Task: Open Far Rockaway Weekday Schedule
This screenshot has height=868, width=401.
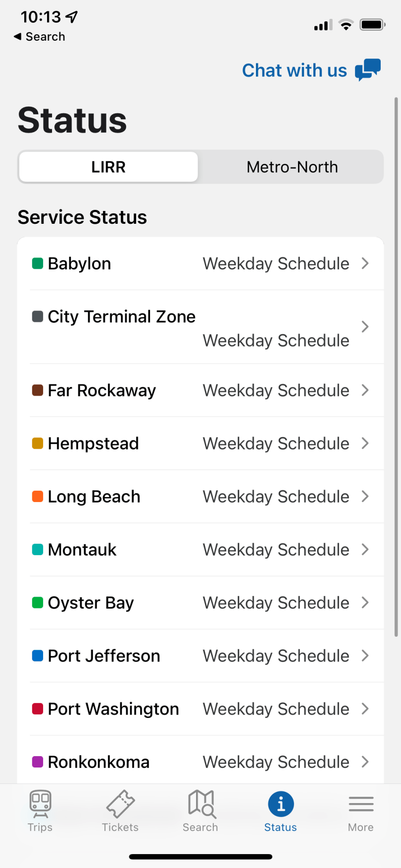Action: [276, 391]
